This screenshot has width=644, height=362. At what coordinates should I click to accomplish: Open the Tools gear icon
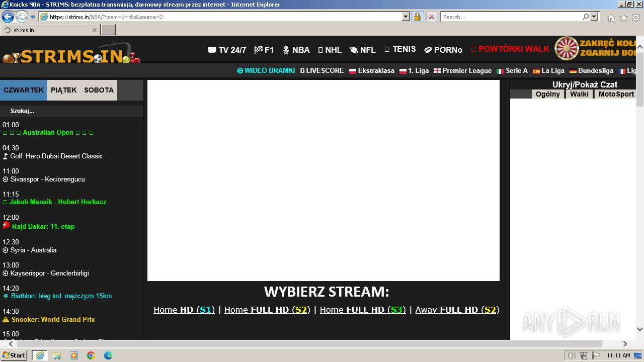(x=636, y=18)
